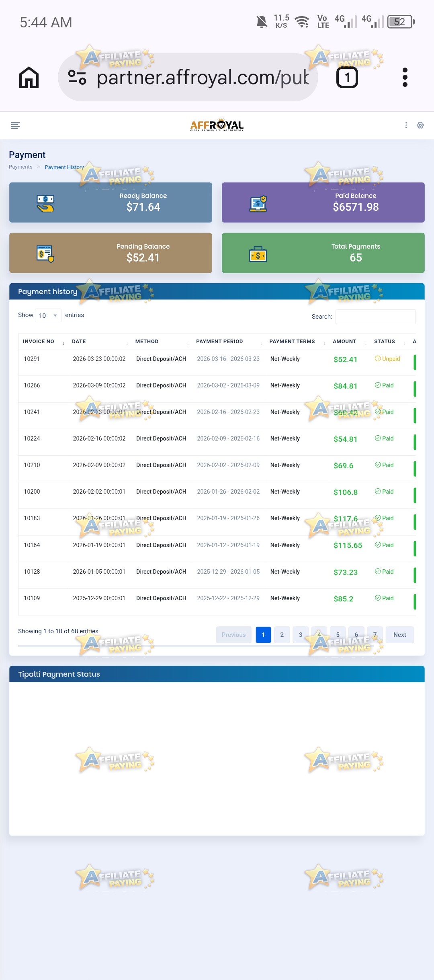Select the Pending Balance $52.41 card

coord(111,253)
